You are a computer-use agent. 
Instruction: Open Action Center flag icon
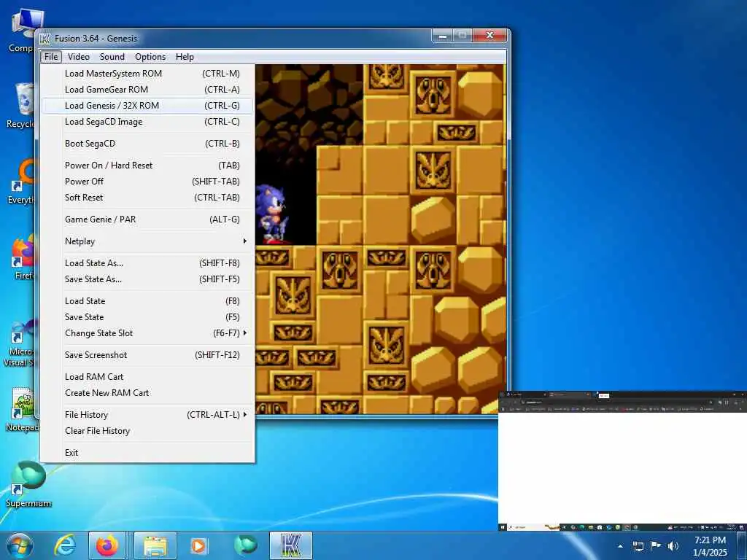tap(656, 545)
